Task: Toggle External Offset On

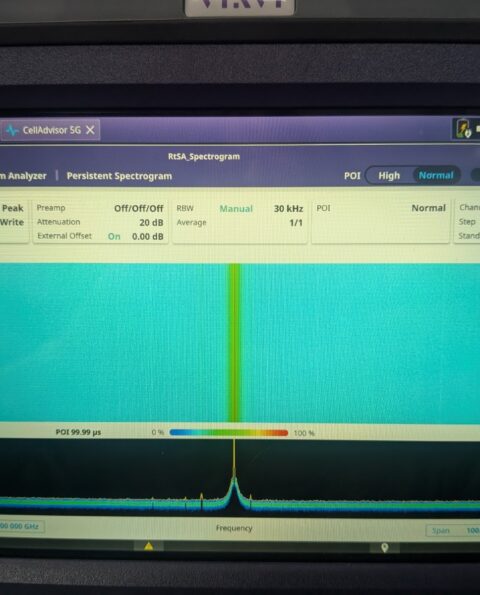Action: (x=114, y=236)
